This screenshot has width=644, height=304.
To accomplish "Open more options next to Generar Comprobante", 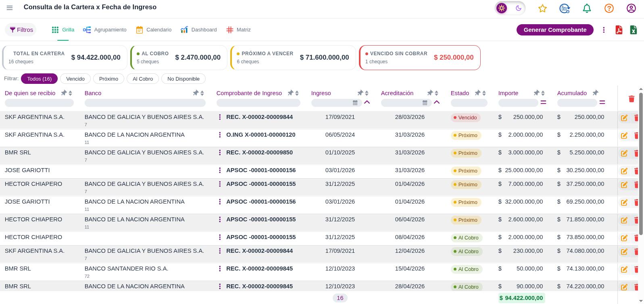I will click(604, 30).
